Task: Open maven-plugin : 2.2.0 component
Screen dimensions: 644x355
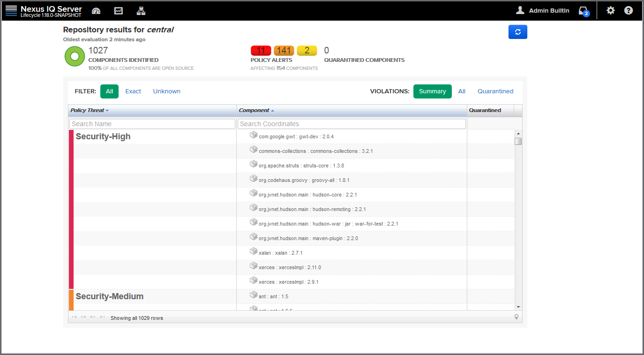Action: click(x=308, y=238)
